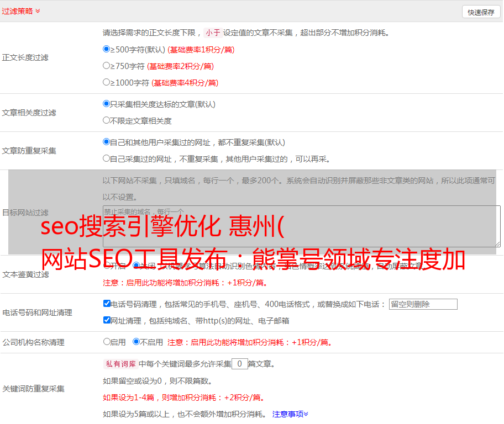Click the 快速保存 button
Viewport: 504px width, 424px height.
pyautogui.click(x=481, y=12)
